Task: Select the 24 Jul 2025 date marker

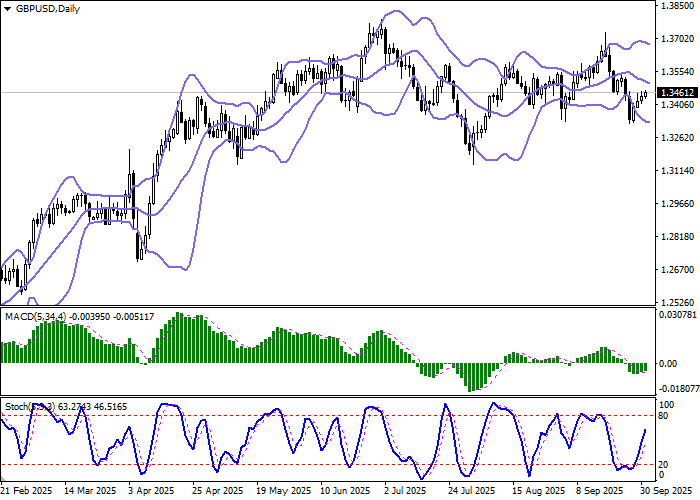Action: [x=470, y=492]
